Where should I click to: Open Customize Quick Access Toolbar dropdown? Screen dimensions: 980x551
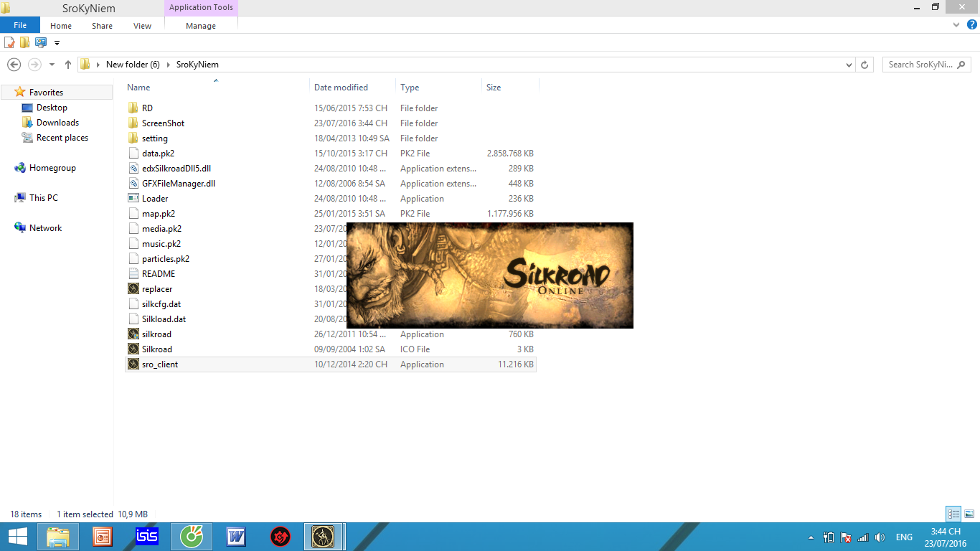pyautogui.click(x=57, y=43)
